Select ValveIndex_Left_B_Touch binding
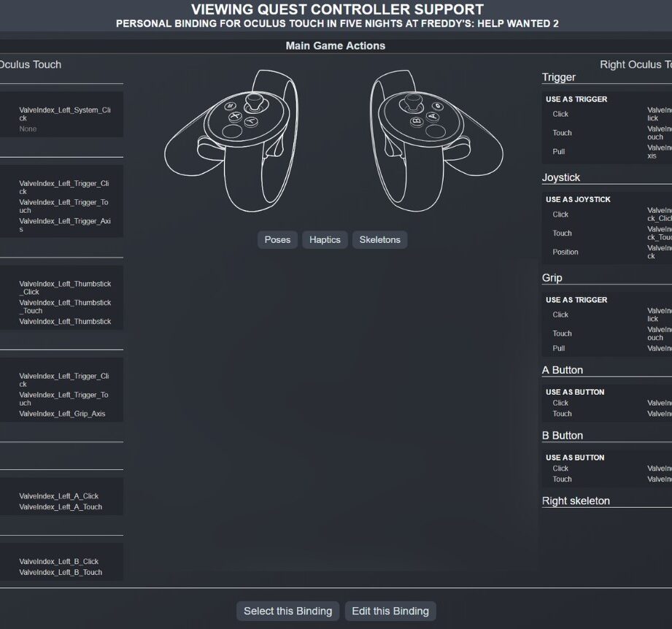The height and width of the screenshot is (629, 672). [x=61, y=572]
